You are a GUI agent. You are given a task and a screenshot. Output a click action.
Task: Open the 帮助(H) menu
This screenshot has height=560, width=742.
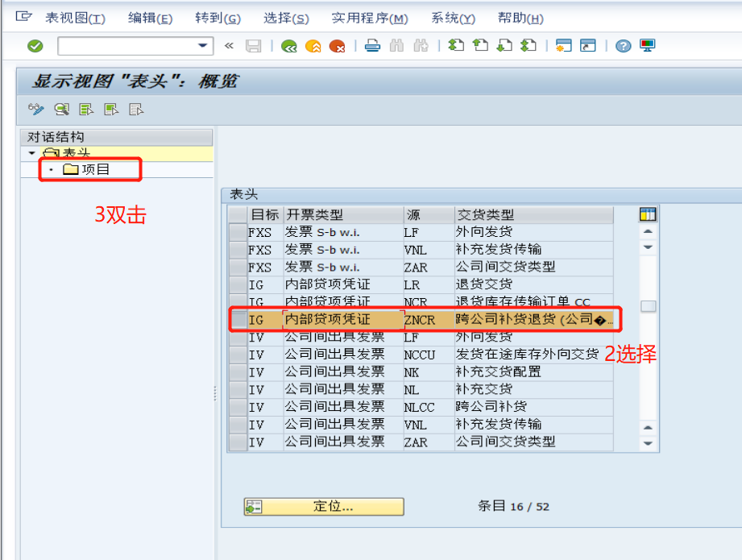pyautogui.click(x=520, y=19)
